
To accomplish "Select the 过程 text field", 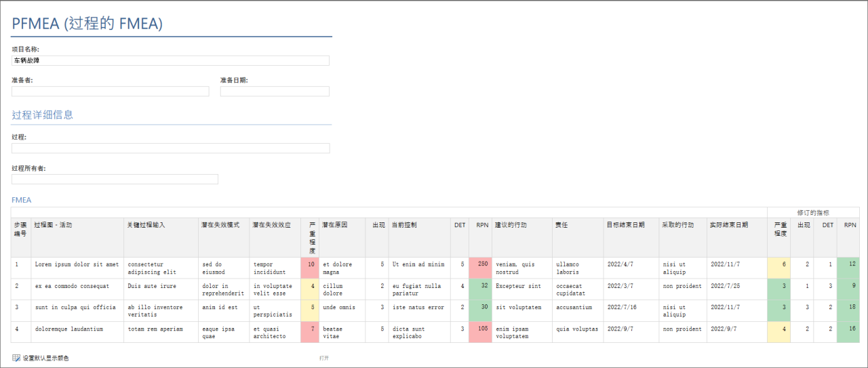I will [170, 148].
